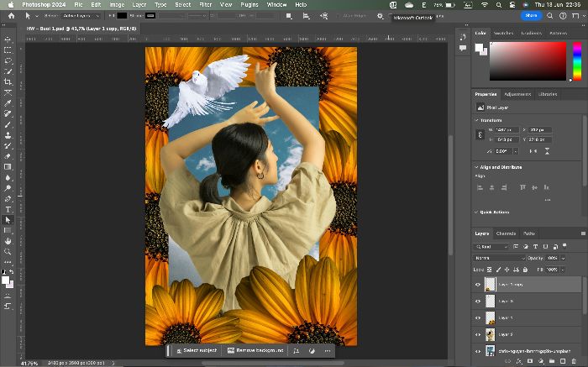Create a new layer with plus-square icon
The height and width of the screenshot is (367, 588).
[563, 361]
